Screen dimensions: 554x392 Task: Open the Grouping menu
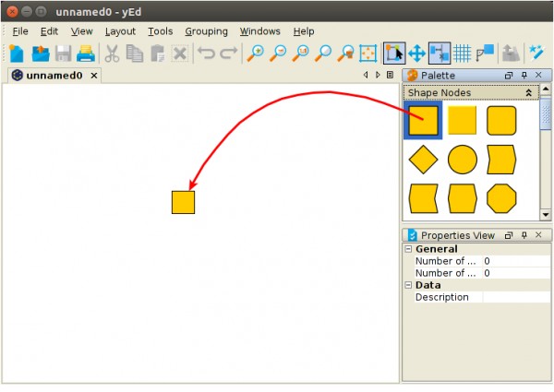pyautogui.click(x=206, y=31)
